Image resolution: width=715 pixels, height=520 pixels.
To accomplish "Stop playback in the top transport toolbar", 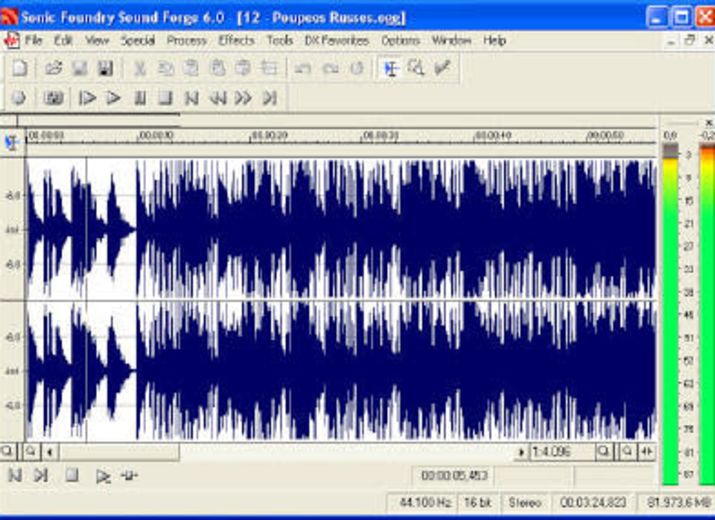I will pyautogui.click(x=165, y=98).
